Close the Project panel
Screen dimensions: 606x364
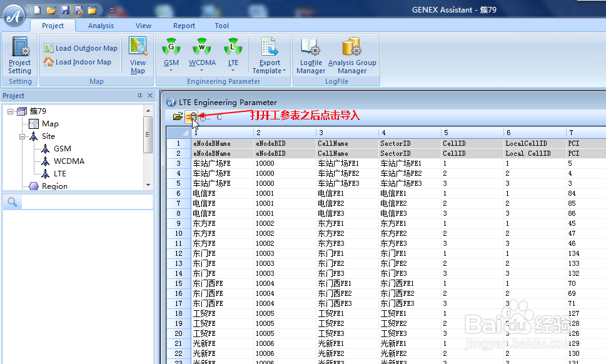(x=150, y=96)
